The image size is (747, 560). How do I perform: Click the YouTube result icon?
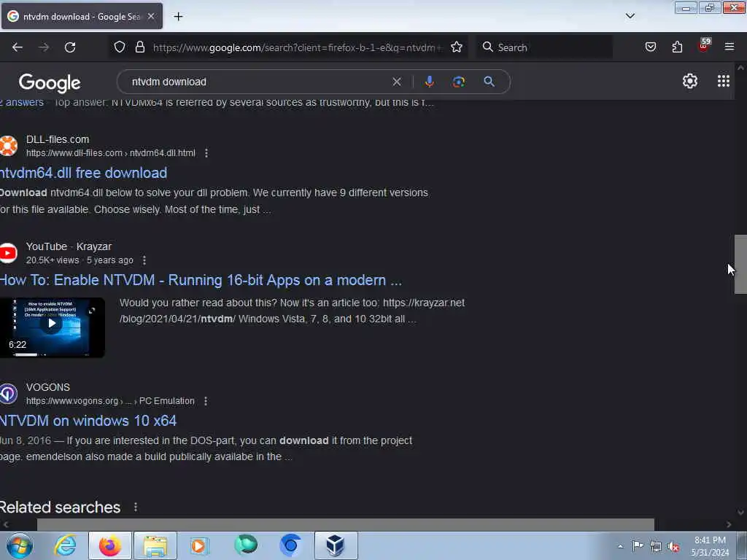click(x=8, y=253)
